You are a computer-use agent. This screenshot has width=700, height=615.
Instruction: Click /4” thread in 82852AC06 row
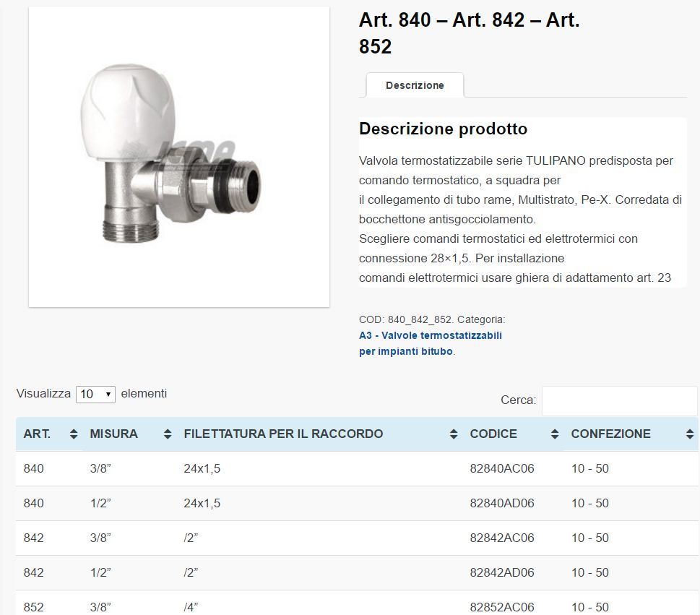pyautogui.click(x=191, y=607)
